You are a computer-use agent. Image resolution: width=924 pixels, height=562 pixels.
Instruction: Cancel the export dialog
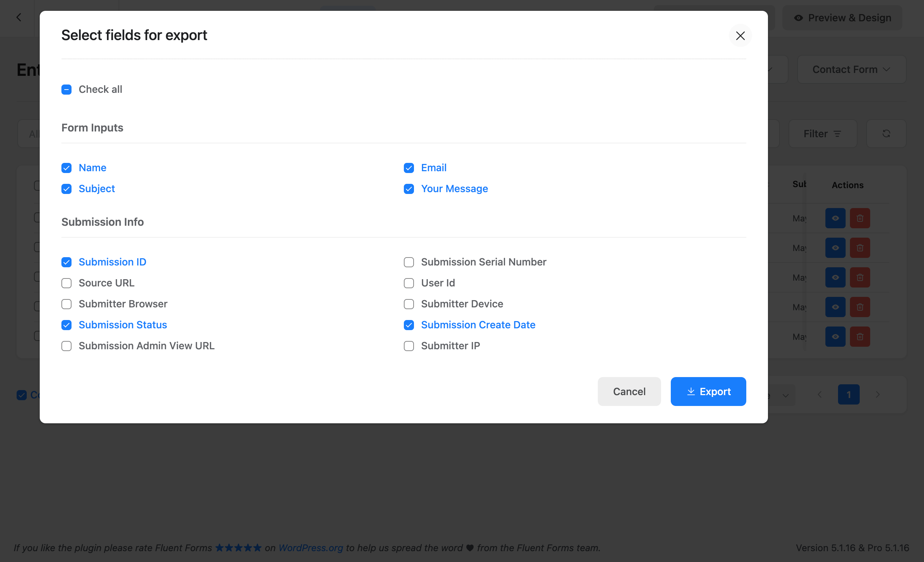[629, 391]
